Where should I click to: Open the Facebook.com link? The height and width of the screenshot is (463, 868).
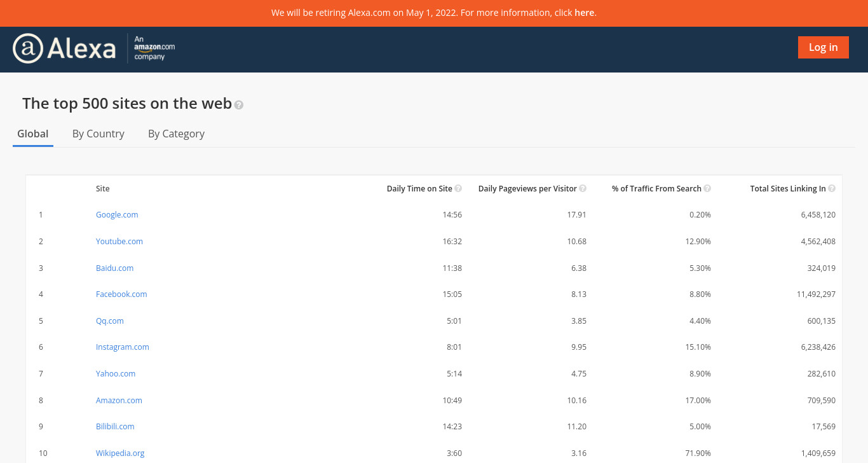click(121, 294)
